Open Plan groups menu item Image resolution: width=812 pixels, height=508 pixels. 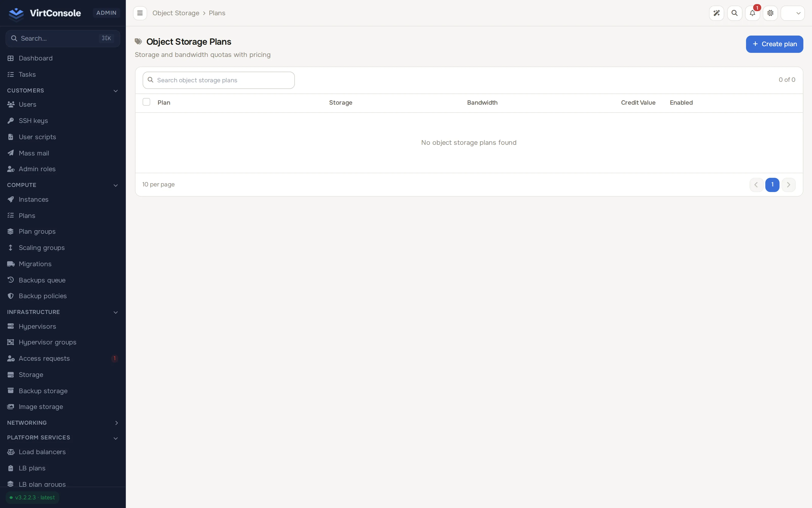click(63, 231)
